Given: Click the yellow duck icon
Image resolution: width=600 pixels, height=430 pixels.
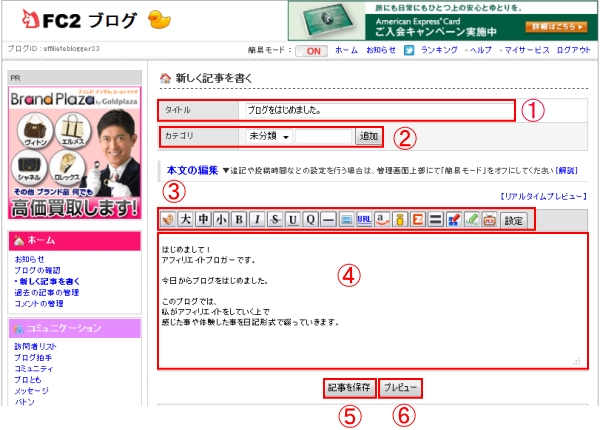Looking at the screenshot, I should 159,20.
